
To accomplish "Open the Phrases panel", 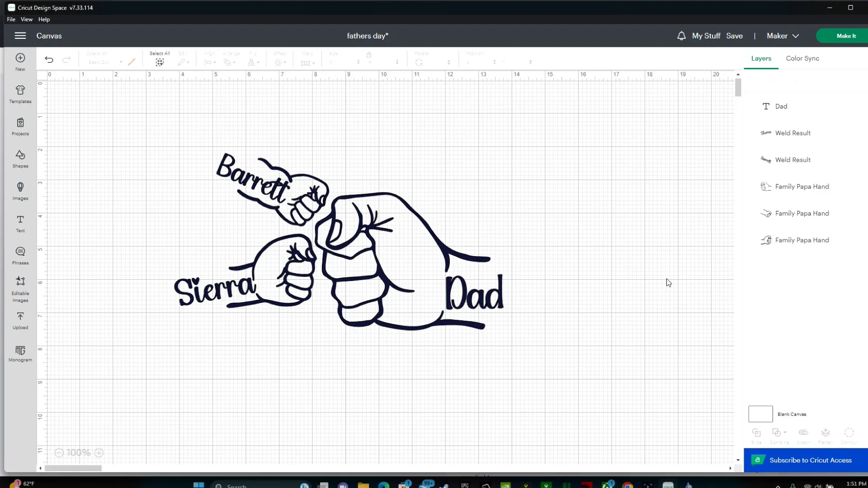I will [20, 255].
